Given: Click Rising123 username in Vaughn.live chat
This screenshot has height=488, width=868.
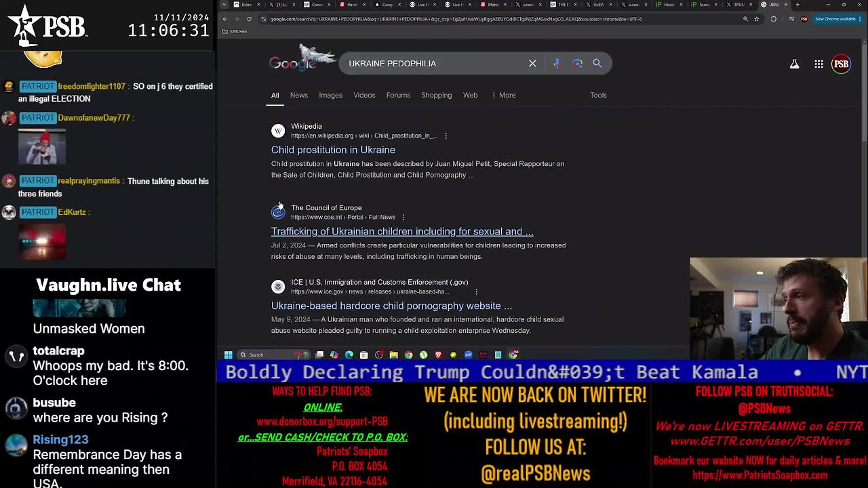Looking at the screenshot, I should click(60, 440).
